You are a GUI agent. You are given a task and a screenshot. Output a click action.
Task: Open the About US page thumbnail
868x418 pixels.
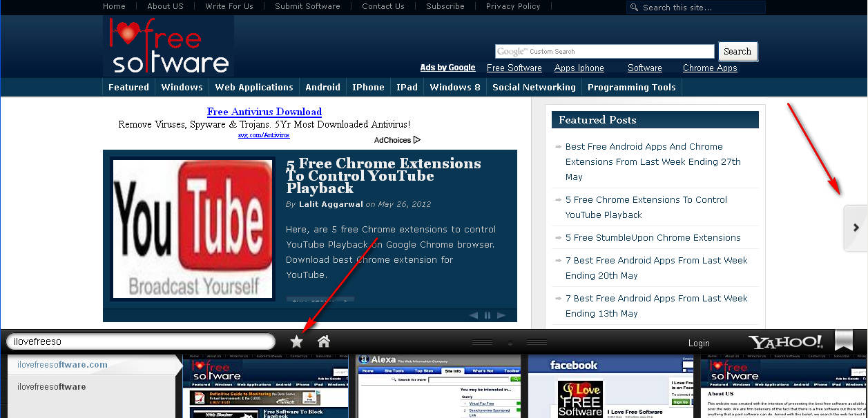[784, 386]
